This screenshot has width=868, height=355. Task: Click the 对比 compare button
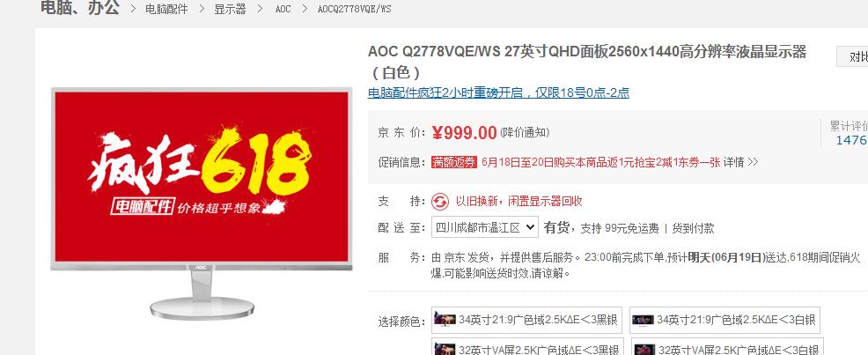pos(852,57)
